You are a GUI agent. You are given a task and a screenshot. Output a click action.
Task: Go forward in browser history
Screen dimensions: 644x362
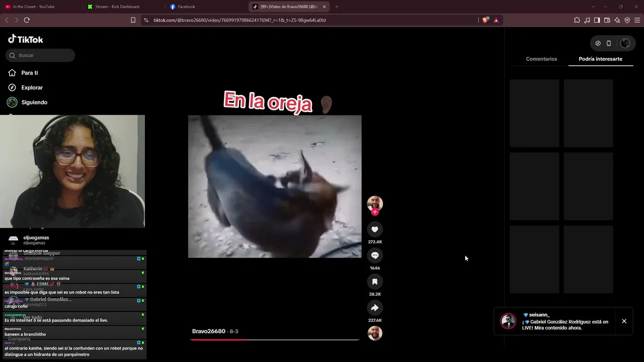pyautogui.click(x=17, y=20)
